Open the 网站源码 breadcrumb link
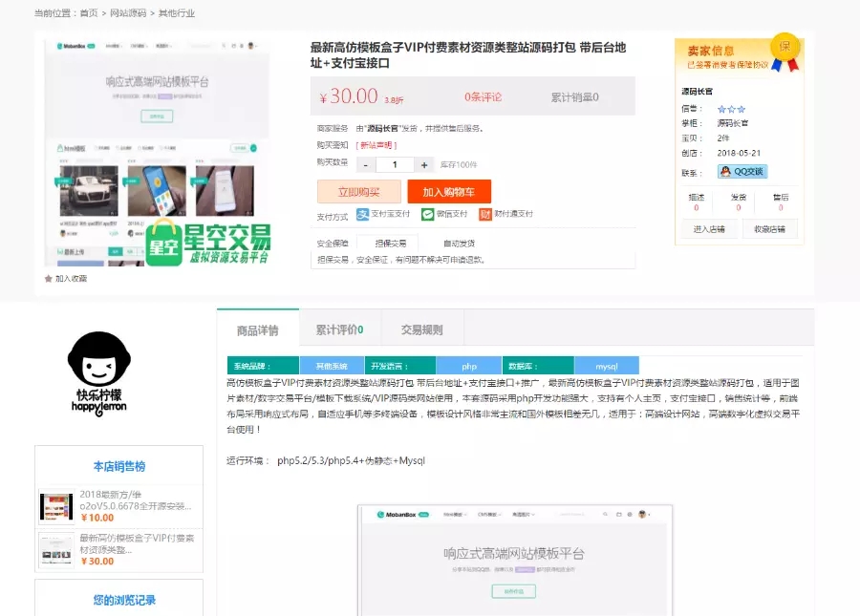The width and height of the screenshot is (860, 616). pos(128,13)
